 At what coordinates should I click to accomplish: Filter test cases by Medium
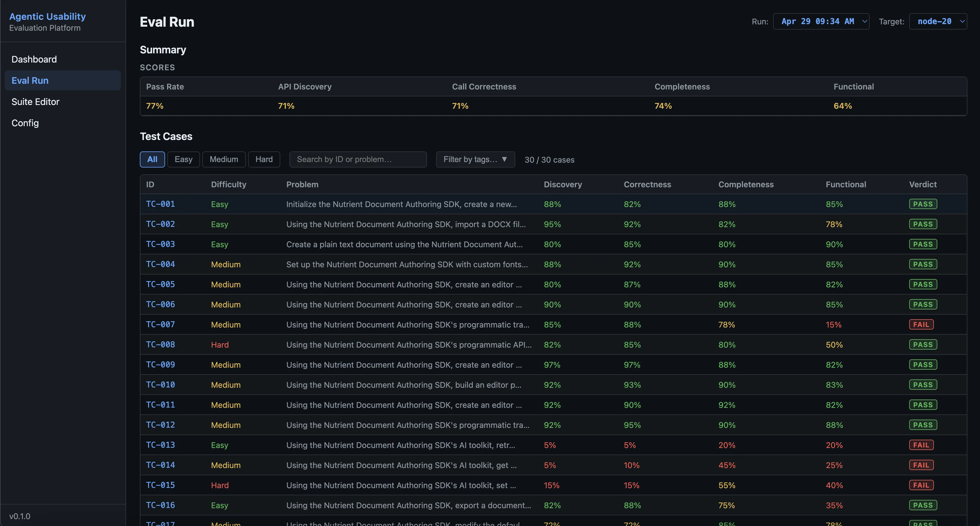point(224,159)
